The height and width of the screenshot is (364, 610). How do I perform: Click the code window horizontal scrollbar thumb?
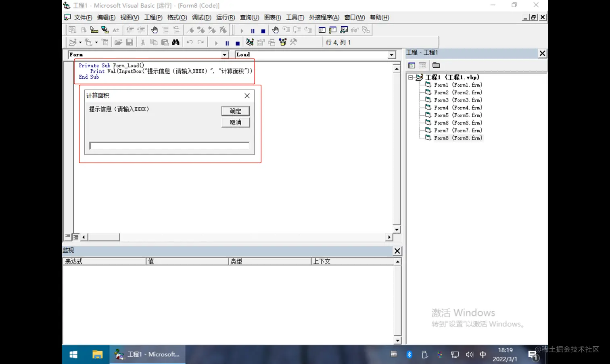(104, 237)
